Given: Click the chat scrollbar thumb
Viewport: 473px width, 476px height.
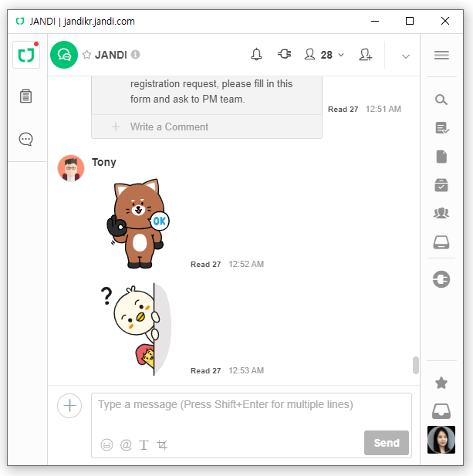Looking at the screenshot, I should 416,365.
